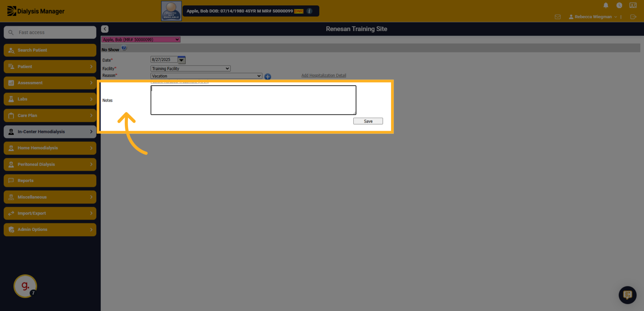Click the Dialysis Manager logo
644x311 pixels.
tap(36, 11)
